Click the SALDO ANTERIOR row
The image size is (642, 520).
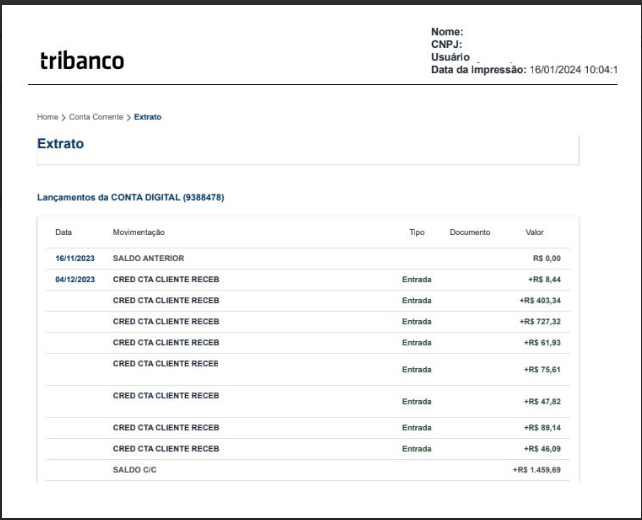[308, 258]
